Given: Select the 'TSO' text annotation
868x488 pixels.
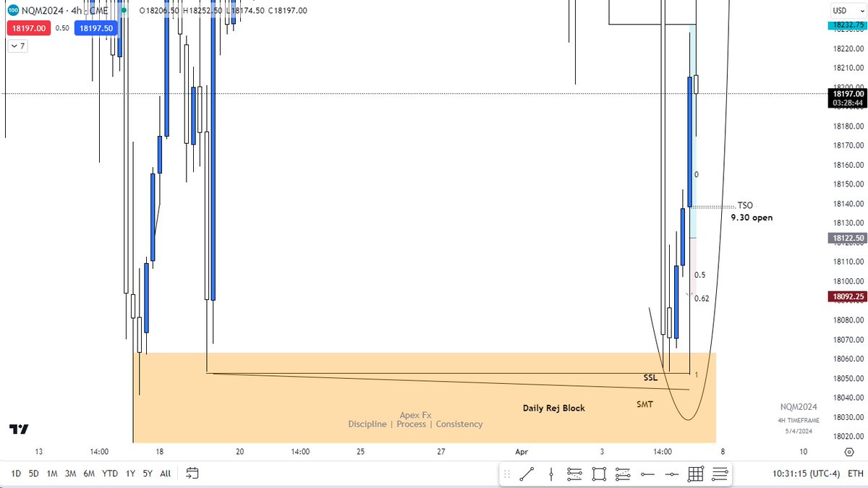Looking at the screenshot, I should click(x=745, y=205).
